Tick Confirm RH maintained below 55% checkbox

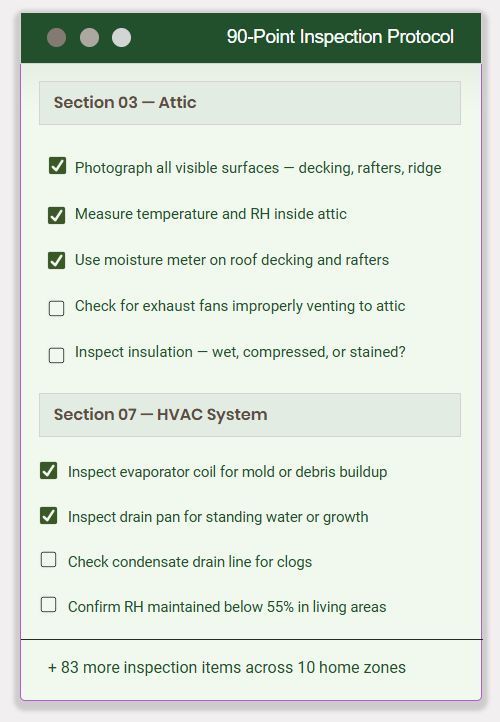49,605
